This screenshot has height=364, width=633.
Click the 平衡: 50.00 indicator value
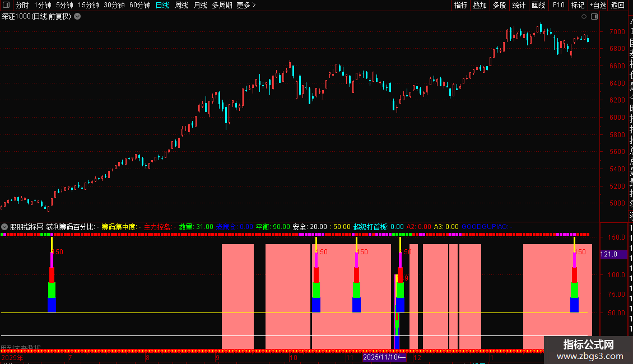(x=273, y=227)
